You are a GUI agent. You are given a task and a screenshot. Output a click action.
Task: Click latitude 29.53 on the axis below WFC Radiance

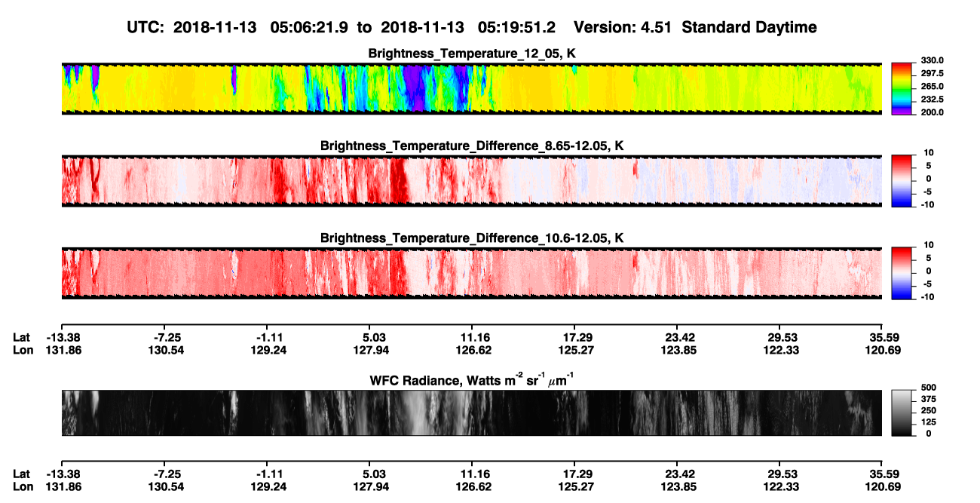tap(779, 474)
